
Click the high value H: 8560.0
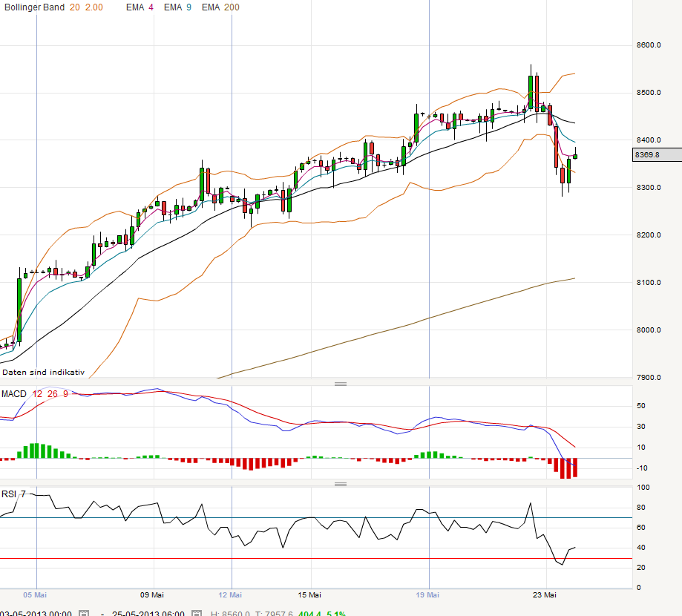(x=230, y=614)
